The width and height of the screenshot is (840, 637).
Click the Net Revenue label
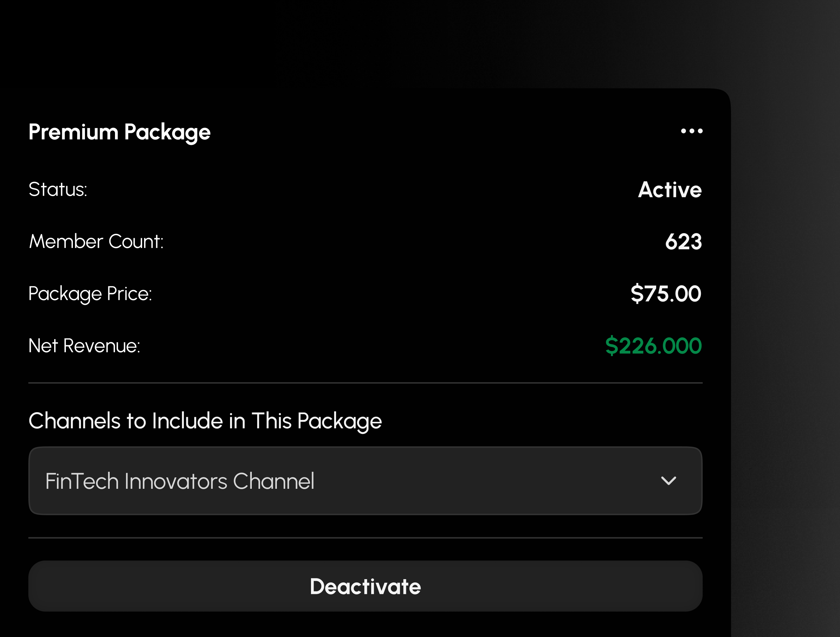pos(84,346)
